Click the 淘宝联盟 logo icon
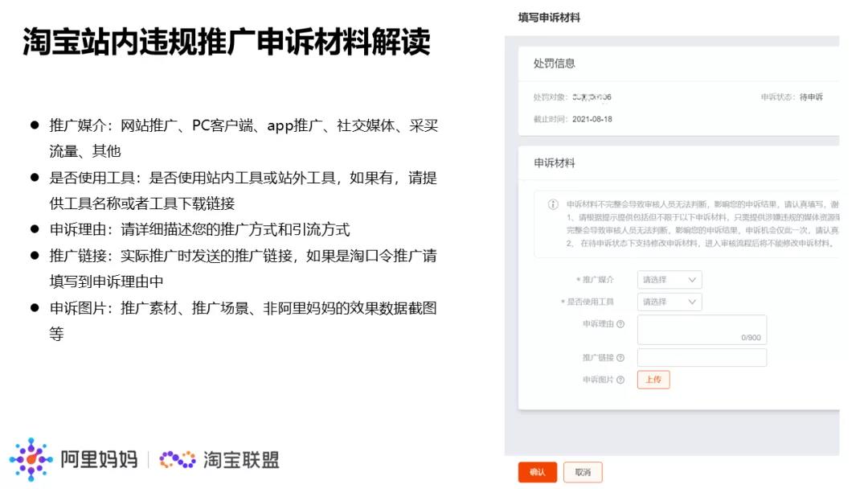The width and height of the screenshot is (868, 489). [178, 459]
